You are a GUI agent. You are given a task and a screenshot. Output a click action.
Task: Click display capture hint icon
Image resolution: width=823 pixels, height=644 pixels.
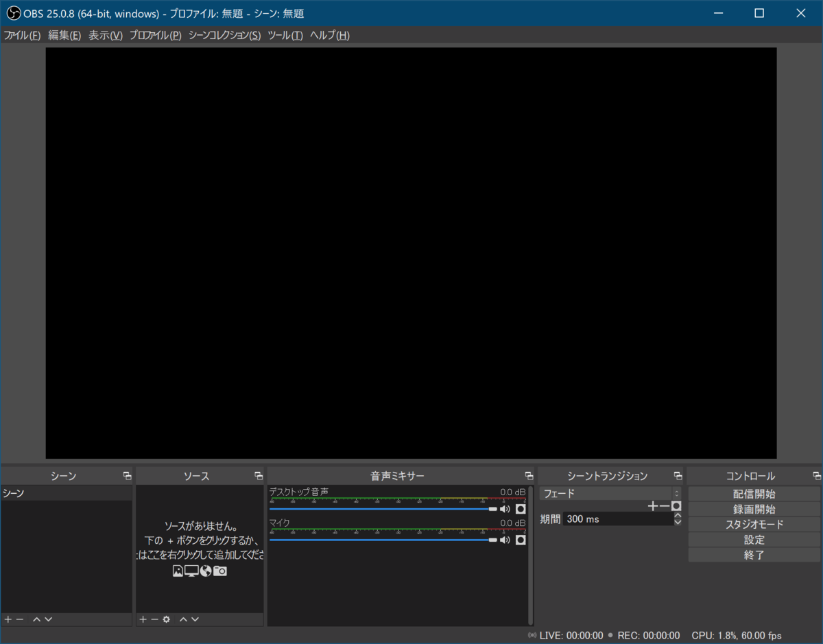point(191,571)
